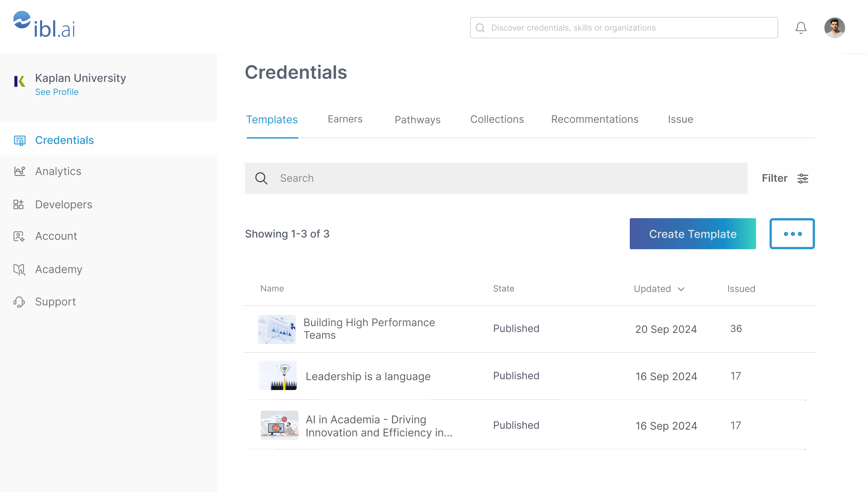
Task: Switch to the Earners tab
Action: (345, 119)
